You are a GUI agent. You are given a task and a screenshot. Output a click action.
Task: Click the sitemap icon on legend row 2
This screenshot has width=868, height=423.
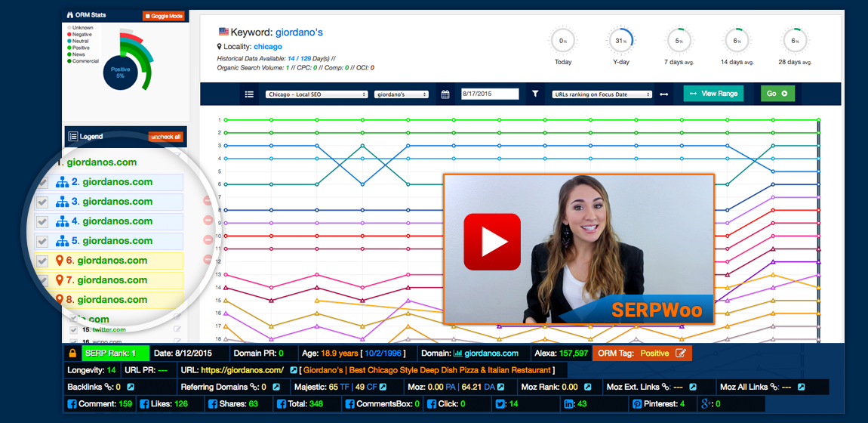62,182
